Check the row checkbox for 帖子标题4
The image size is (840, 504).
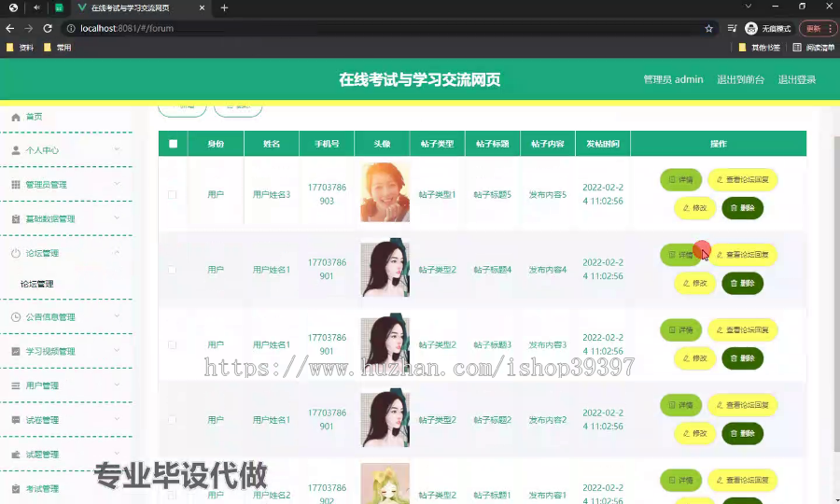(x=172, y=270)
